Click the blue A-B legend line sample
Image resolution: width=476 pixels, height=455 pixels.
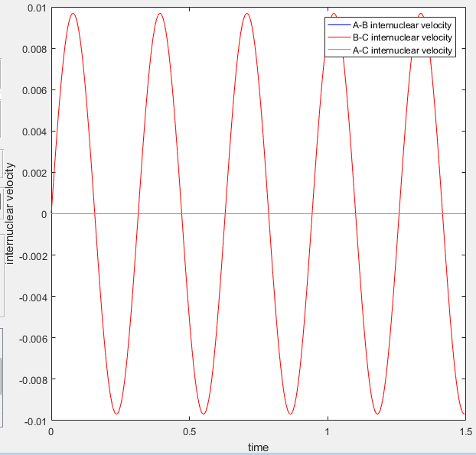click(339, 24)
